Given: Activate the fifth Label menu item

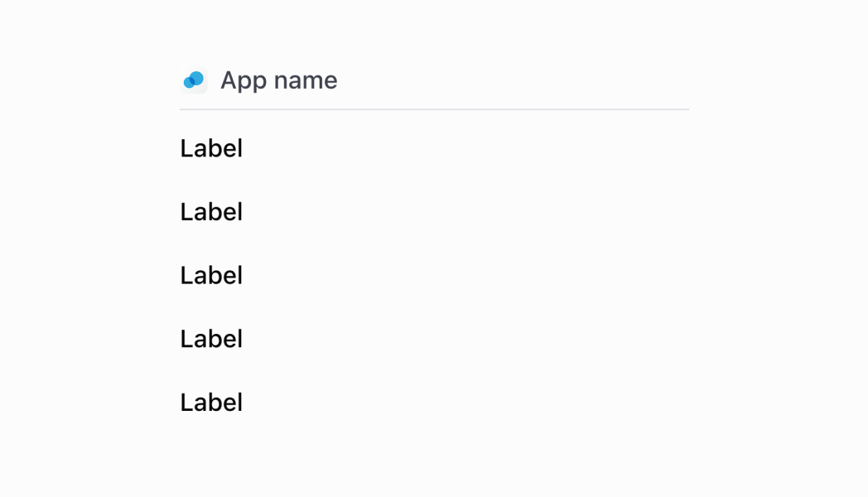Looking at the screenshot, I should point(211,403).
